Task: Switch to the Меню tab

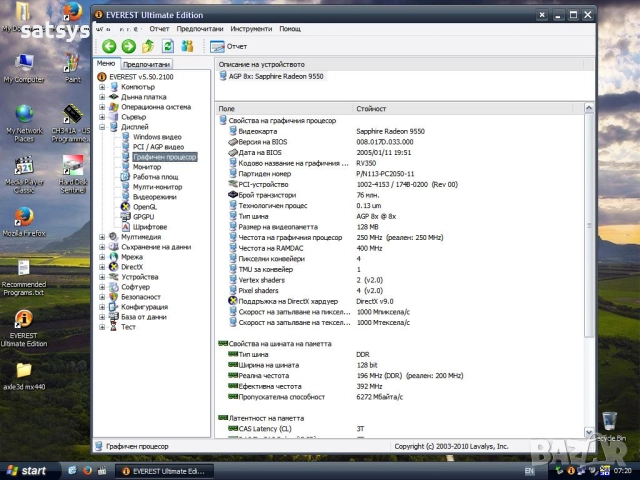Action: tap(106, 64)
